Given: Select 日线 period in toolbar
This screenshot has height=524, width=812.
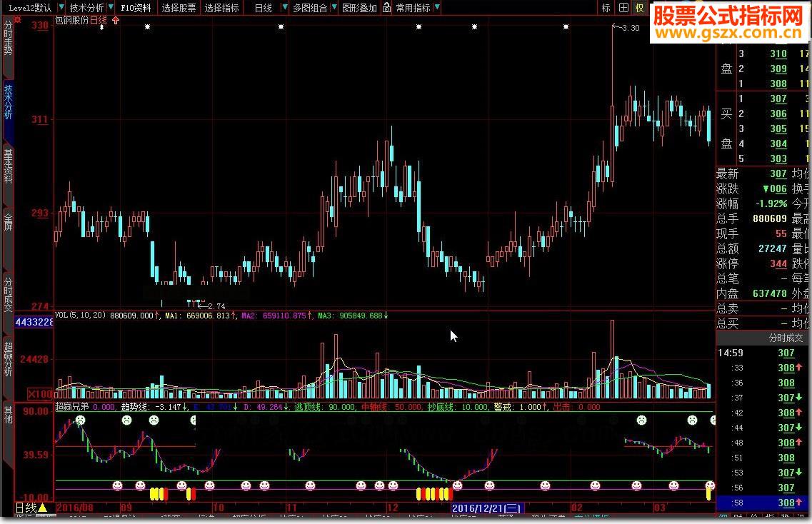Looking at the screenshot, I should click(263, 8).
